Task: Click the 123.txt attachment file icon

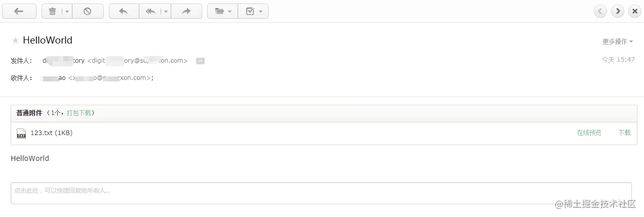Action: coord(21,134)
